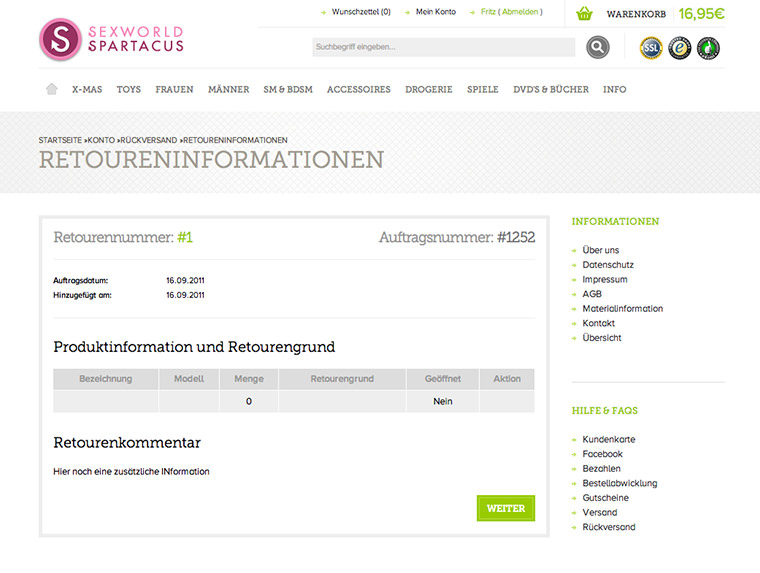
Task: Click the Nein cell under Geöffnet
Action: (443, 401)
